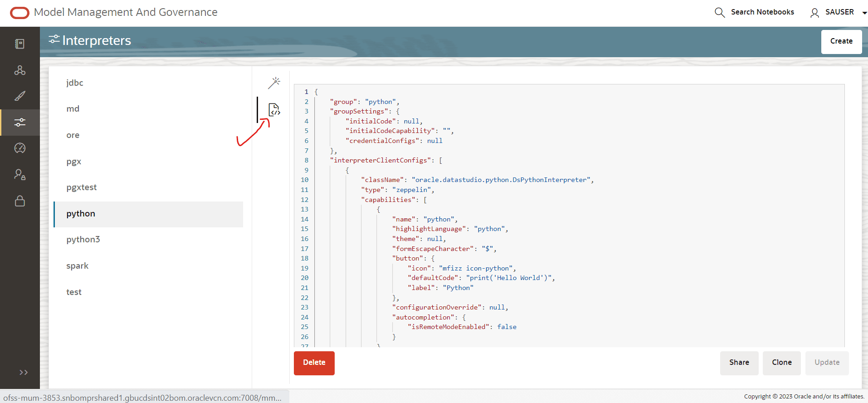Click the "className" line in JSON editor

pyautogui.click(x=477, y=180)
